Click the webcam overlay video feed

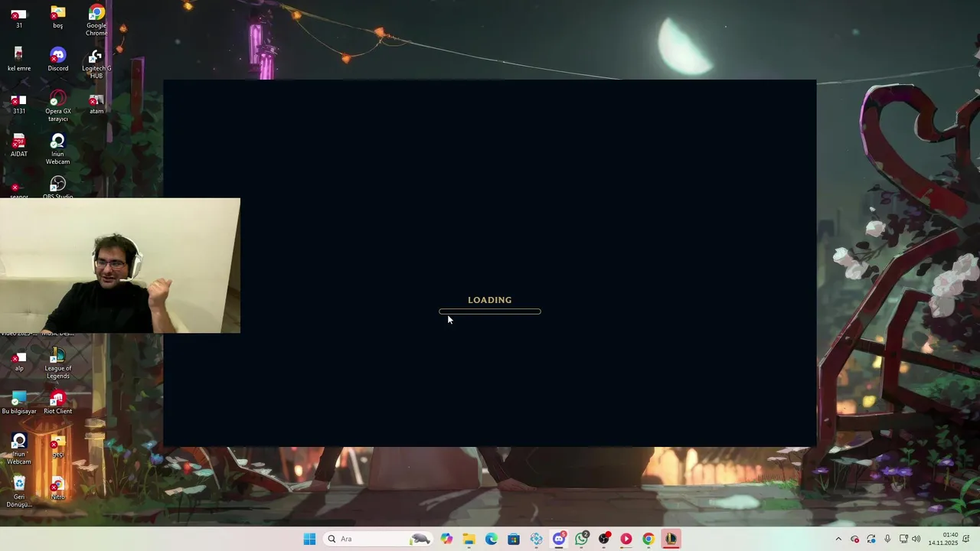click(120, 266)
